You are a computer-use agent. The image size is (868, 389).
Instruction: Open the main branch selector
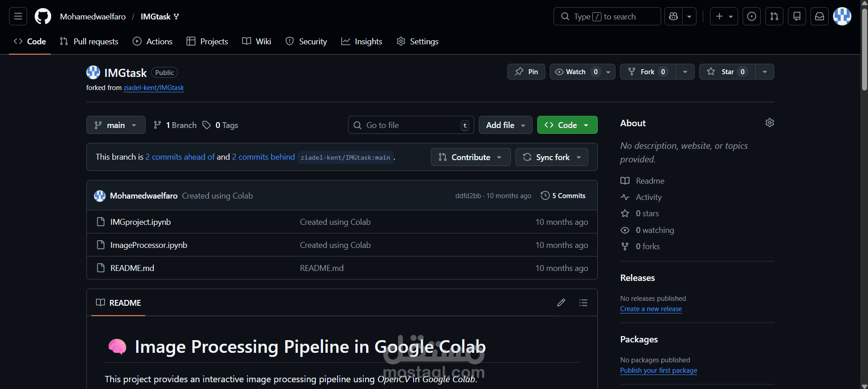pyautogui.click(x=116, y=125)
